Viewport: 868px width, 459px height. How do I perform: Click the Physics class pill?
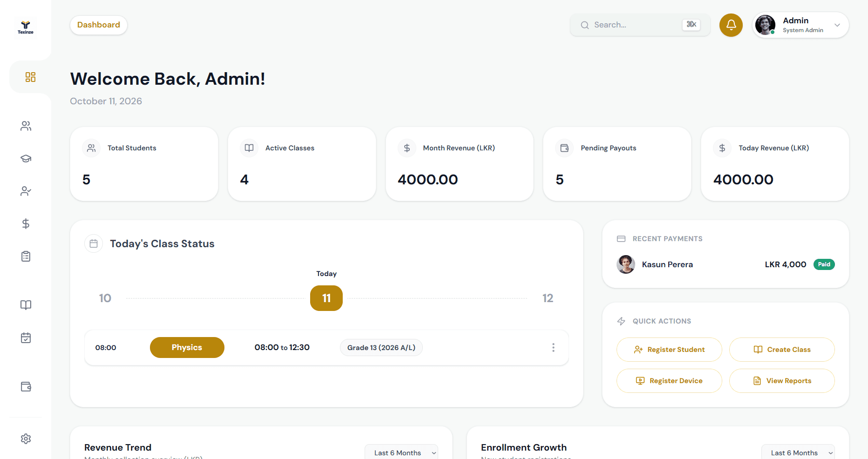click(187, 348)
